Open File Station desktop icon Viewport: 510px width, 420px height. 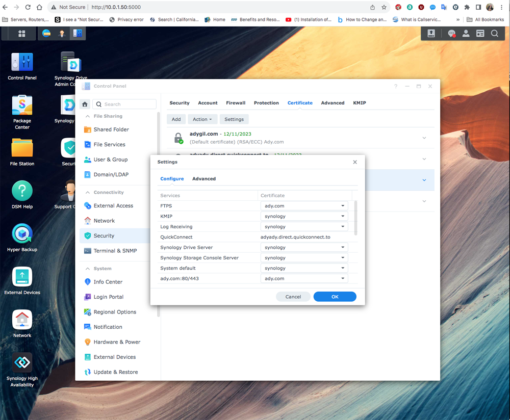click(22, 148)
